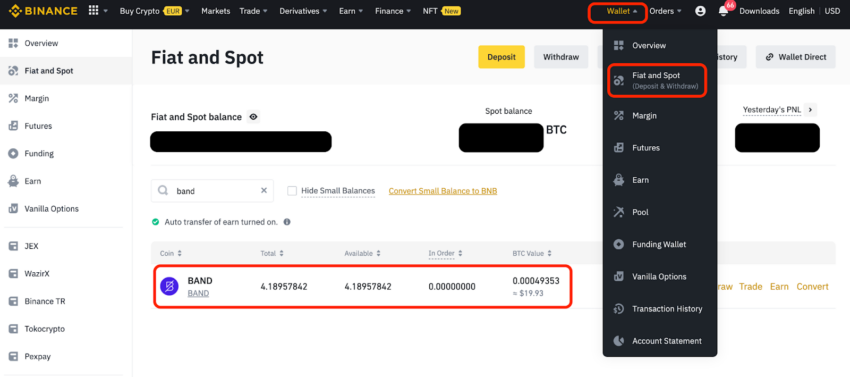Click Convert link in BAND row
Image resolution: width=850 pixels, height=377 pixels.
(812, 286)
